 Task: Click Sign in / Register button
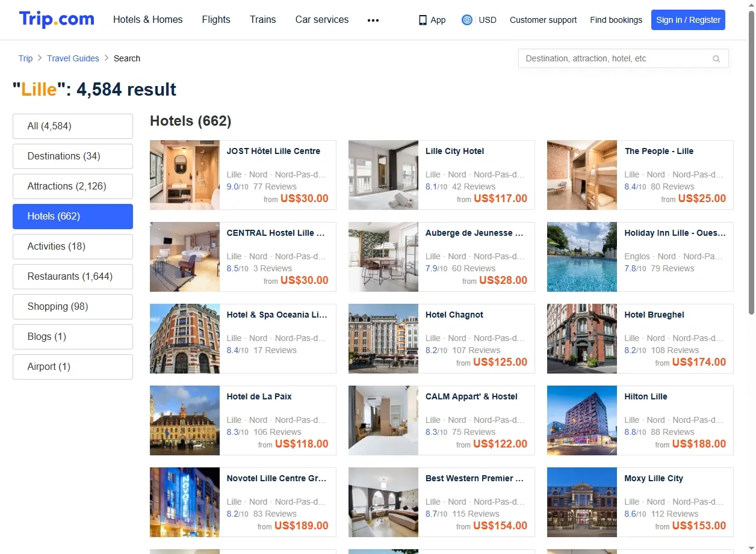click(x=688, y=20)
